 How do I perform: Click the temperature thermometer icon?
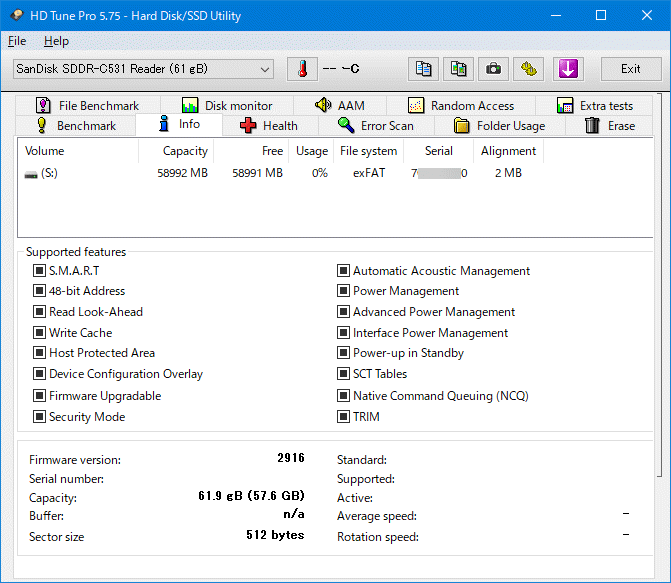pos(302,69)
